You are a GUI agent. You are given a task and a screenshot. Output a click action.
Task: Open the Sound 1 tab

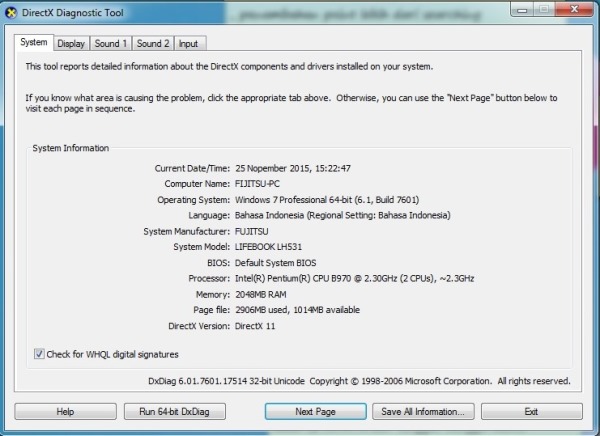pos(111,44)
